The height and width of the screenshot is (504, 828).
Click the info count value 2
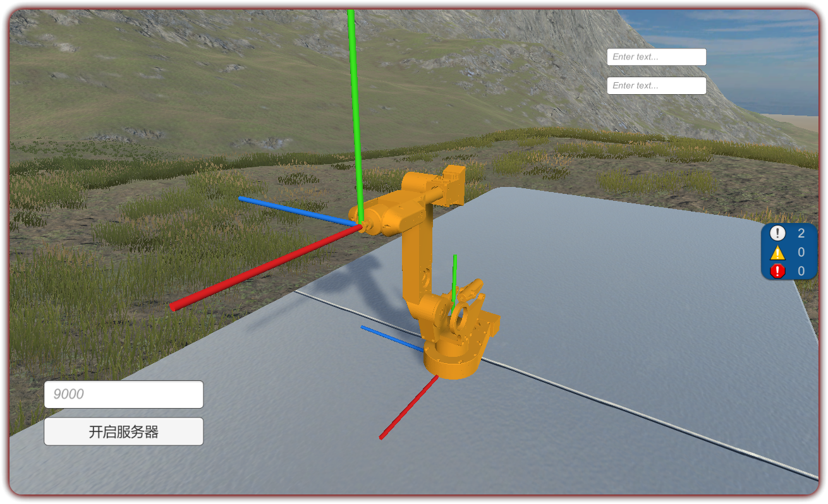tap(801, 233)
